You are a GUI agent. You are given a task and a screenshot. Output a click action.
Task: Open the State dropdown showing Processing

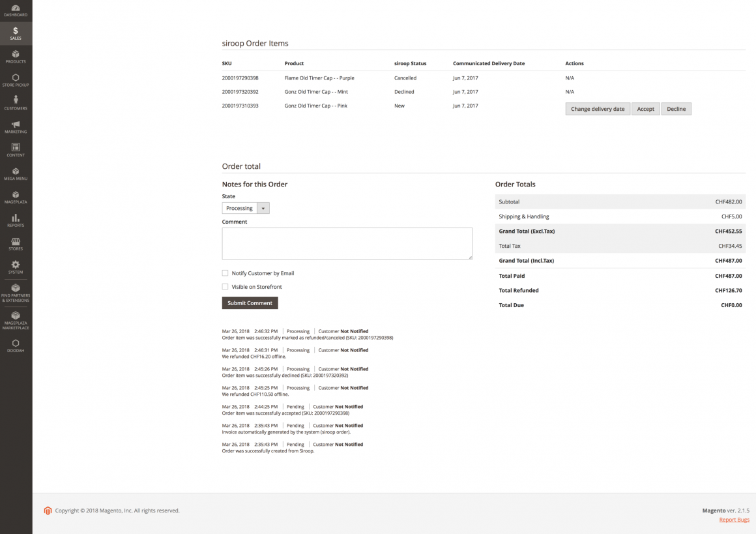(x=246, y=209)
